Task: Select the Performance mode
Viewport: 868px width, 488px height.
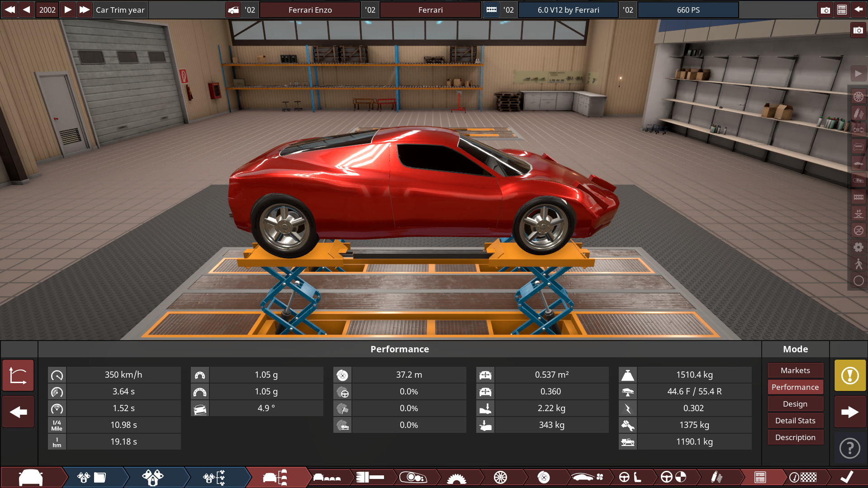Action: 795,387
